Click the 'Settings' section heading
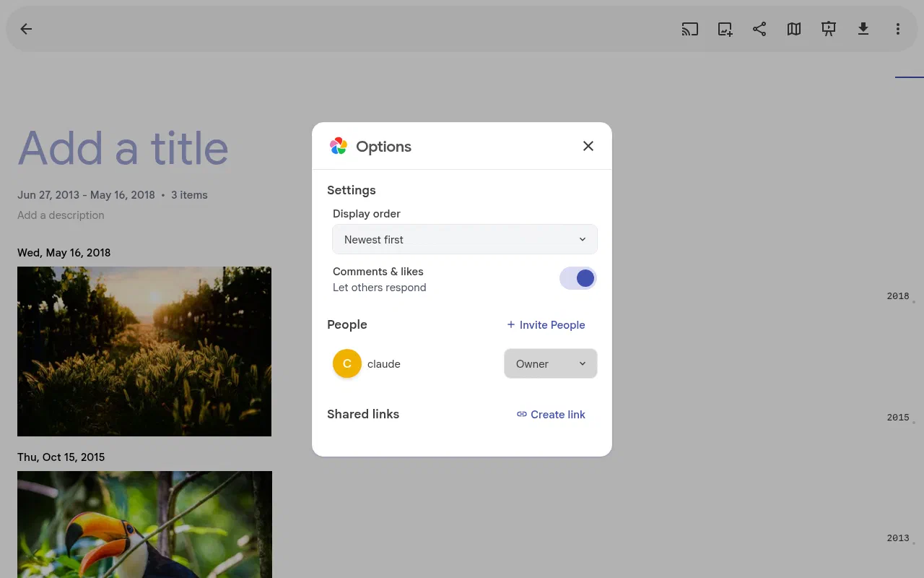924x578 pixels. click(352, 190)
